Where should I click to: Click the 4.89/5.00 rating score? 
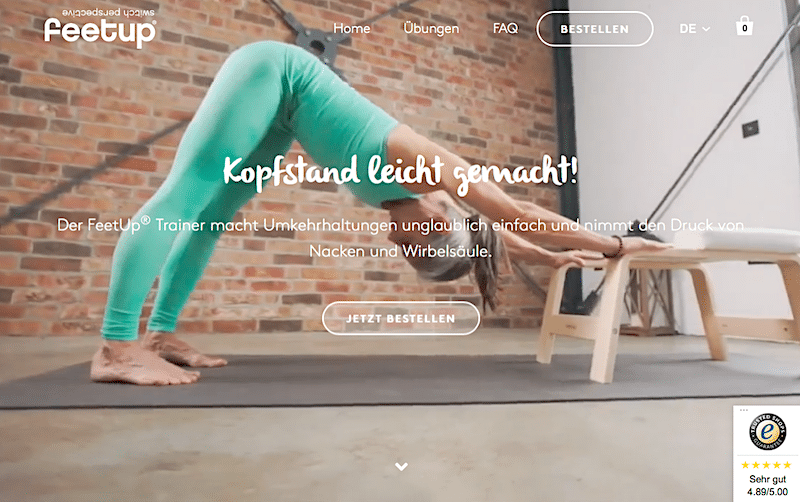767,492
